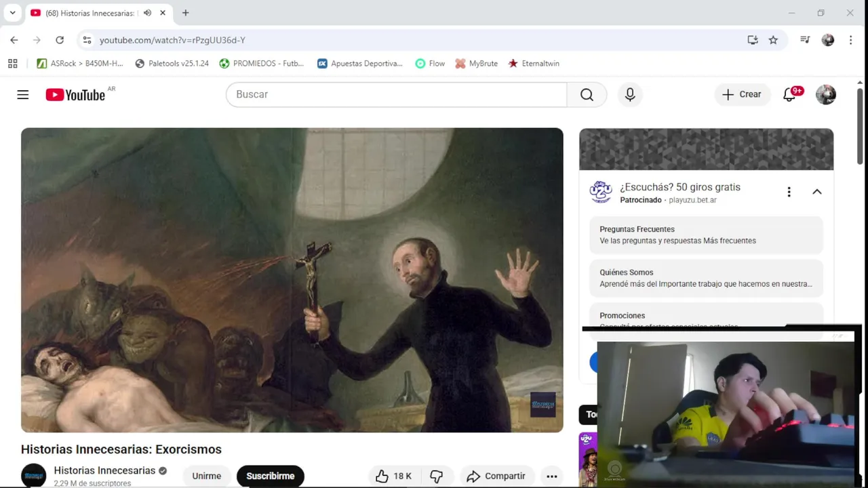Open the YouTube account avatar menu

pyautogui.click(x=825, y=95)
